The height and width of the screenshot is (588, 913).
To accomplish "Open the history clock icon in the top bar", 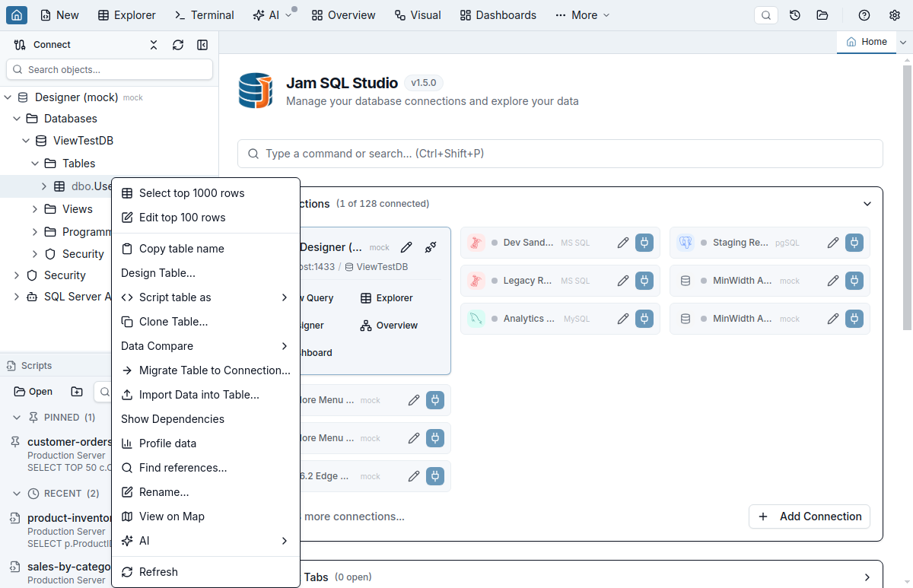I will (795, 15).
